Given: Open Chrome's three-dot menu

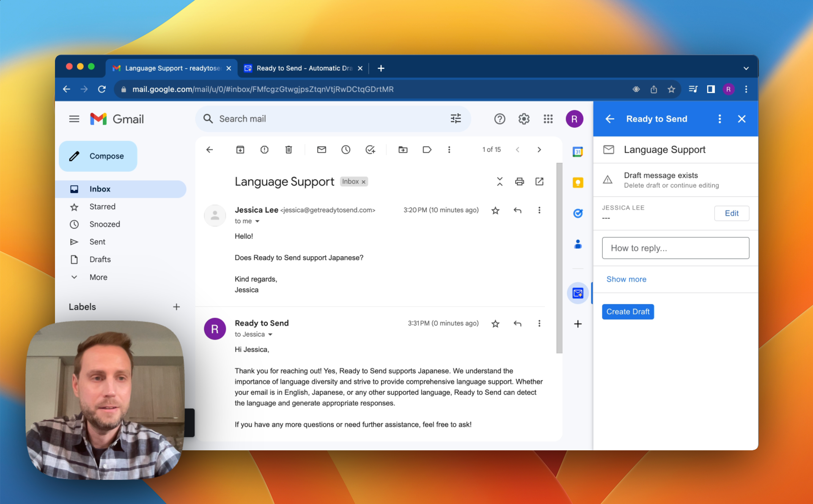Looking at the screenshot, I should [746, 89].
